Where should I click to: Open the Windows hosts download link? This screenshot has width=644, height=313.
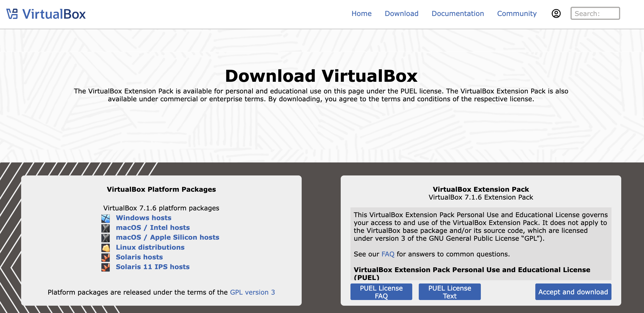pos(144,218)
